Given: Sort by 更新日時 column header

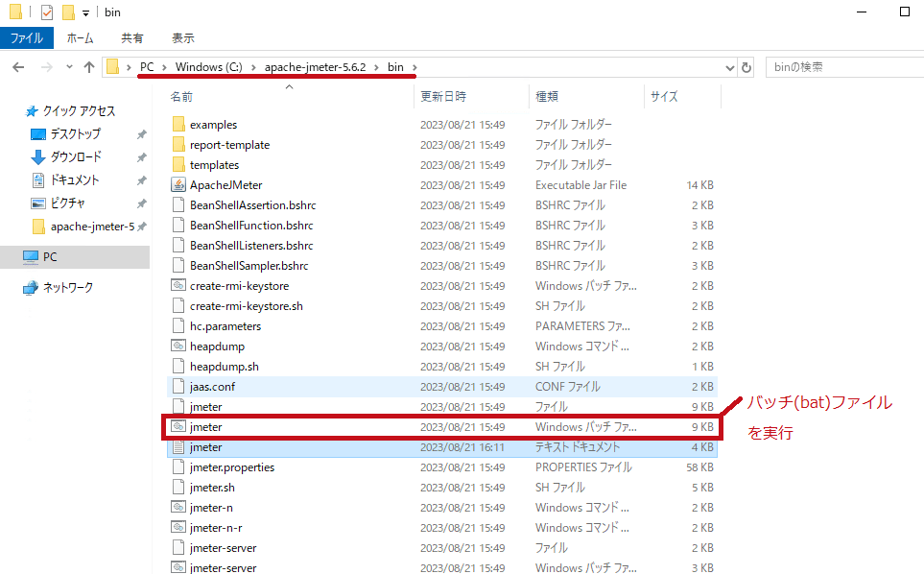Looking at the screenshot, I should coord(443,97).
